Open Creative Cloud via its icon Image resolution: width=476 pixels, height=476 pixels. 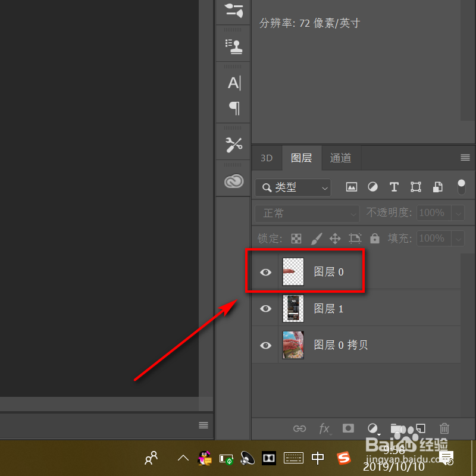click(233, 180)
